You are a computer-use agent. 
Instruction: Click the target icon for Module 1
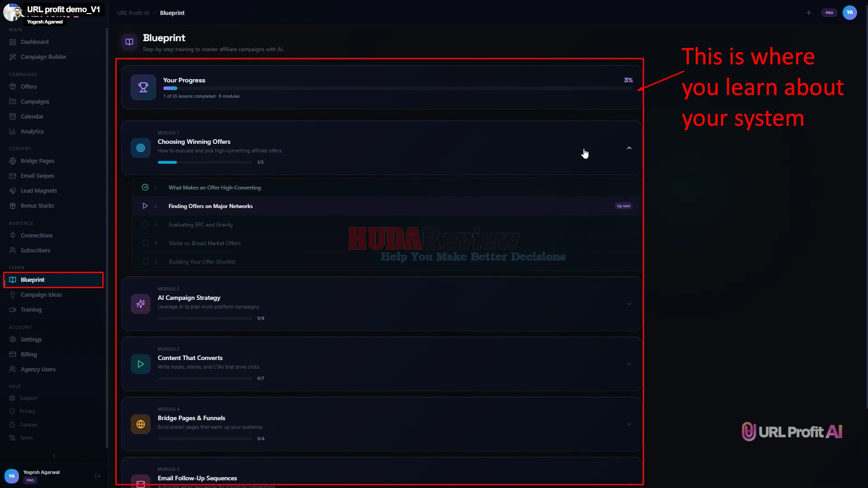click(x=141, y=148)
